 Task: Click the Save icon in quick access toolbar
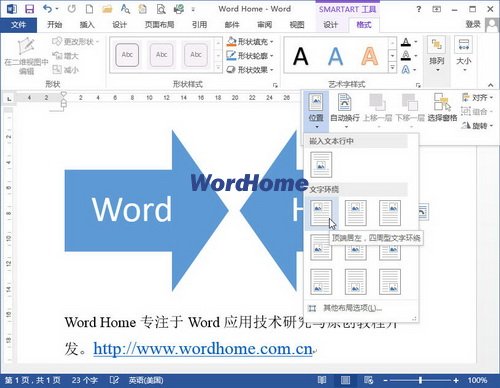(29, 9)
